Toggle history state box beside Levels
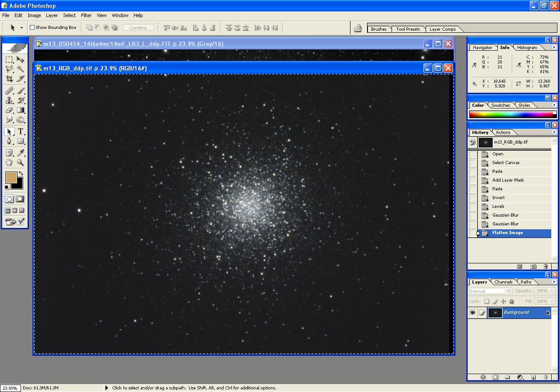The width and height of the screenshot is (560, 392). [x=473, y=206]
